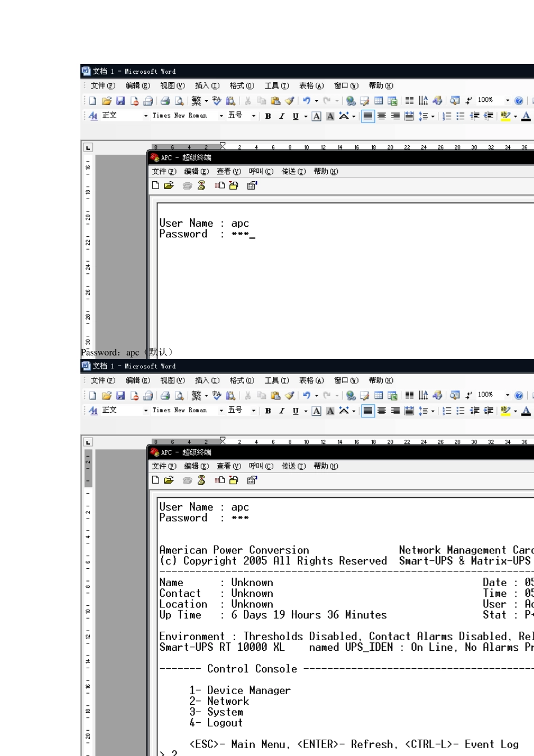Click highlight color marker in lower Word
Screen dimensions: 534x756
[505, 411]
